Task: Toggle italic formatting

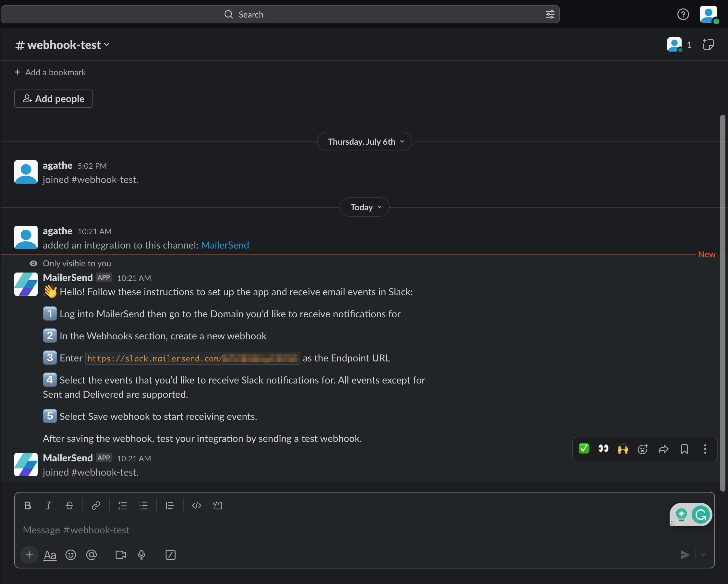Action: tap(49, 505)
